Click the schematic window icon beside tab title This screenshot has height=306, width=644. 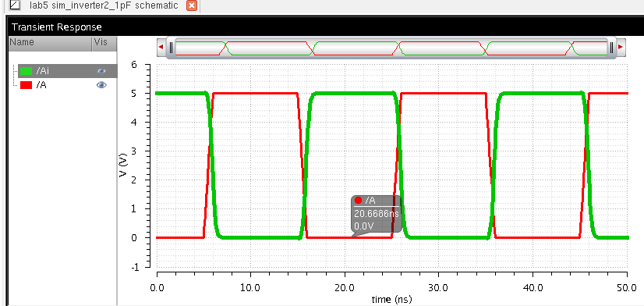click(x=14, y=5)
